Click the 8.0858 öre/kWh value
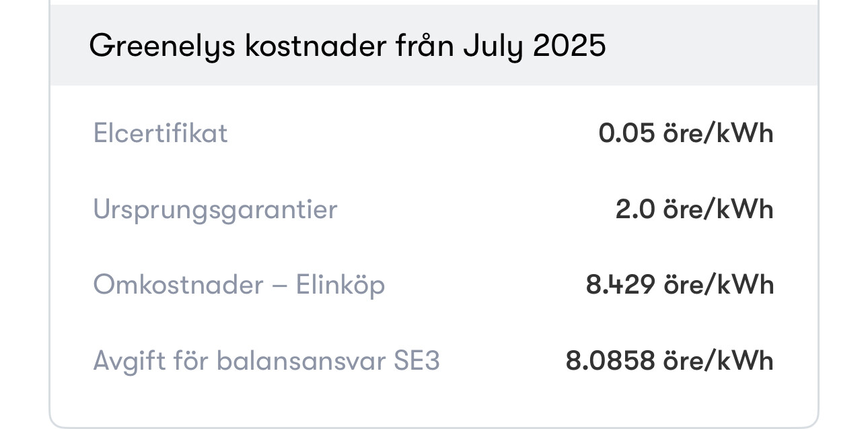This screenshot has width=868, height=429. click(670, 361)
